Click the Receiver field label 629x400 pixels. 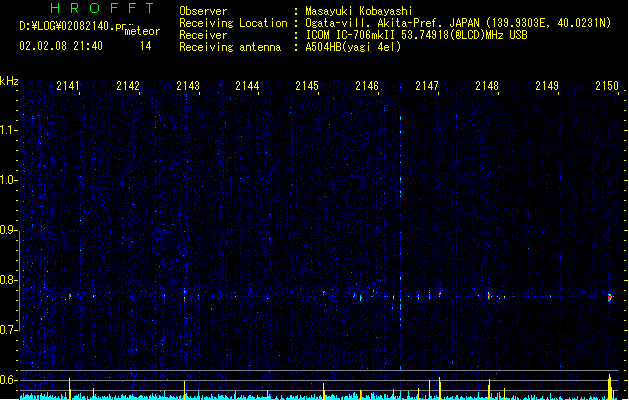tap(203, 35)
